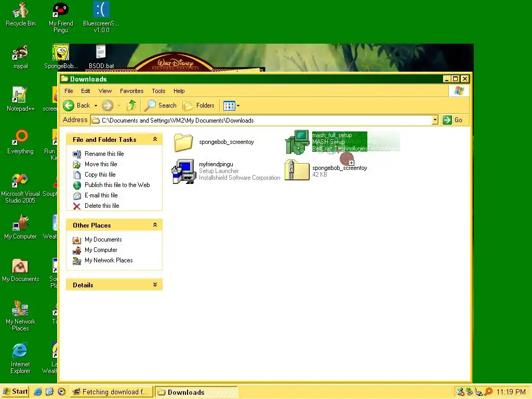This screenshot has height=399, width=532.
Task: Open the File menu
Action: (x=69, y=91)
